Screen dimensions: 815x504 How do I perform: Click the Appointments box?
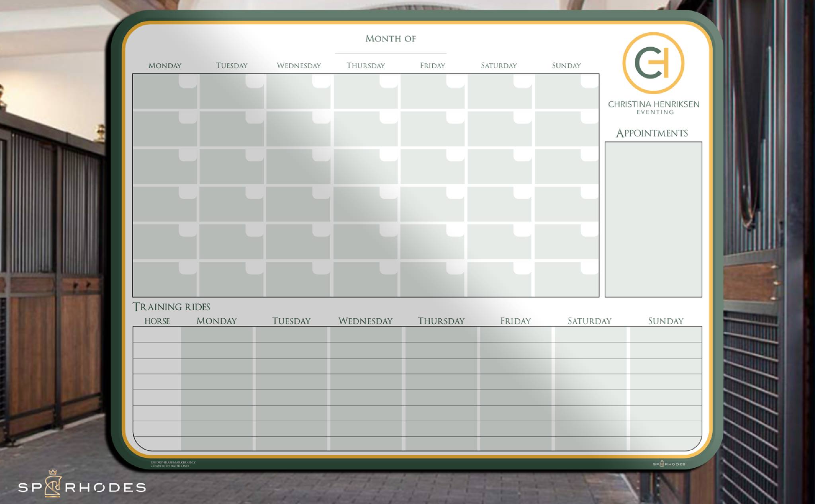pos(653,219)
